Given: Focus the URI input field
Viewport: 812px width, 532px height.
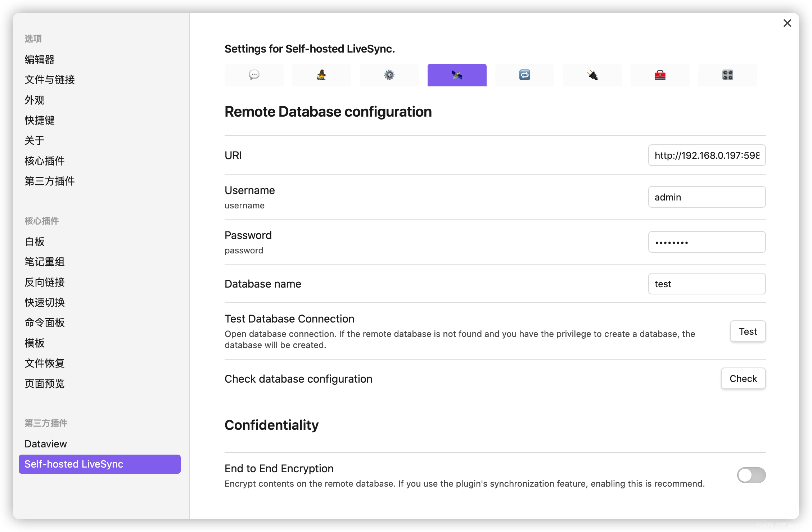Looking at the screenshot, I should click(x=707, y=155).
